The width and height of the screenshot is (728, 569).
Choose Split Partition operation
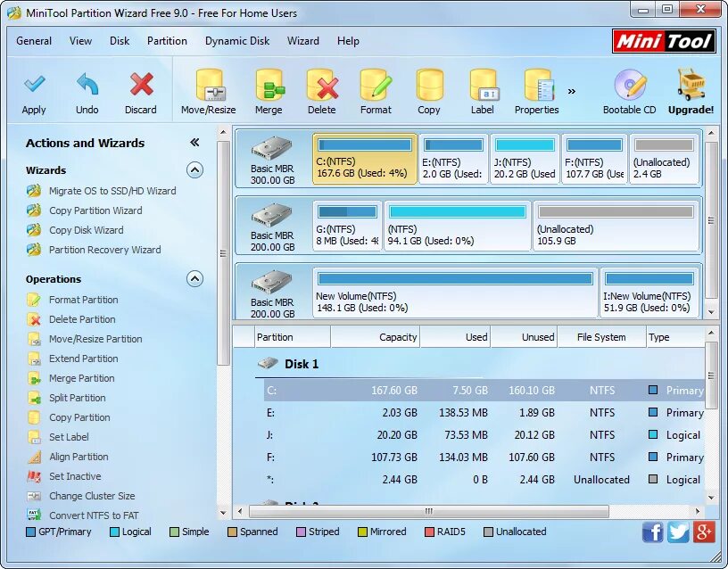click(x=78, y=398)
